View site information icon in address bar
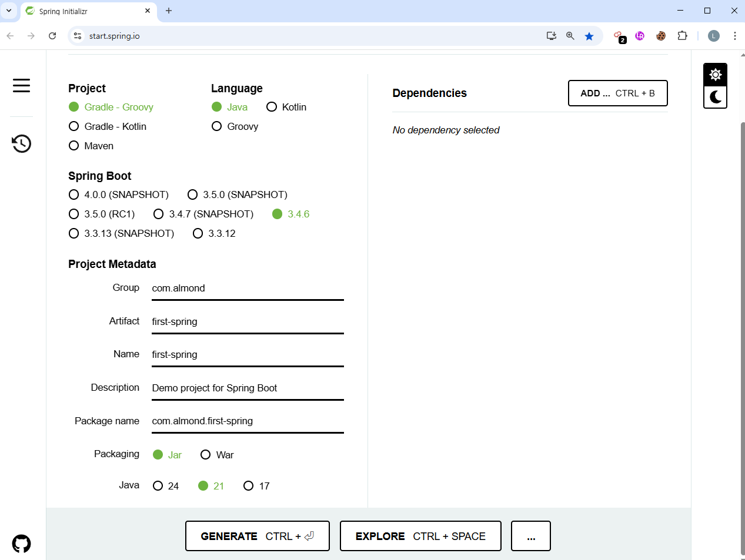Viewport: 745px width, 560px height. point(78,36)
